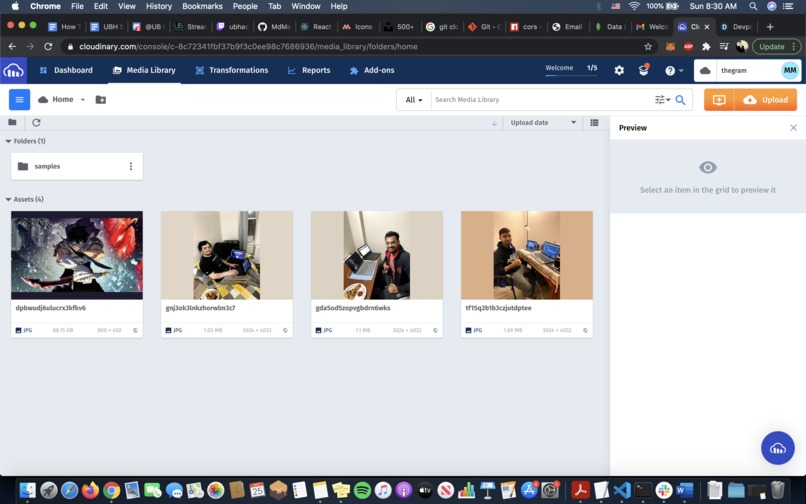Select the gda5od5zopvgbdrn6wks image thumbnail
The height and width of the screenshot is (504, 806).
pos(377,255)
